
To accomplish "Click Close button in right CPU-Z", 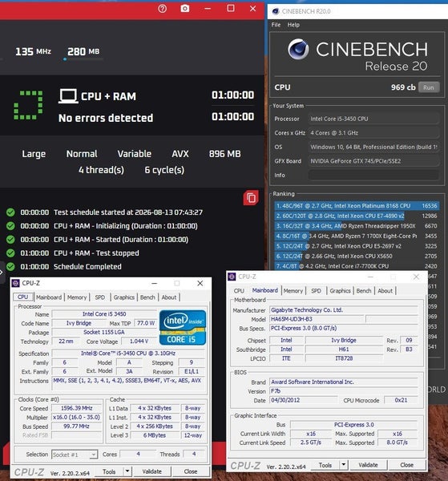I will (x=406, y=465).
